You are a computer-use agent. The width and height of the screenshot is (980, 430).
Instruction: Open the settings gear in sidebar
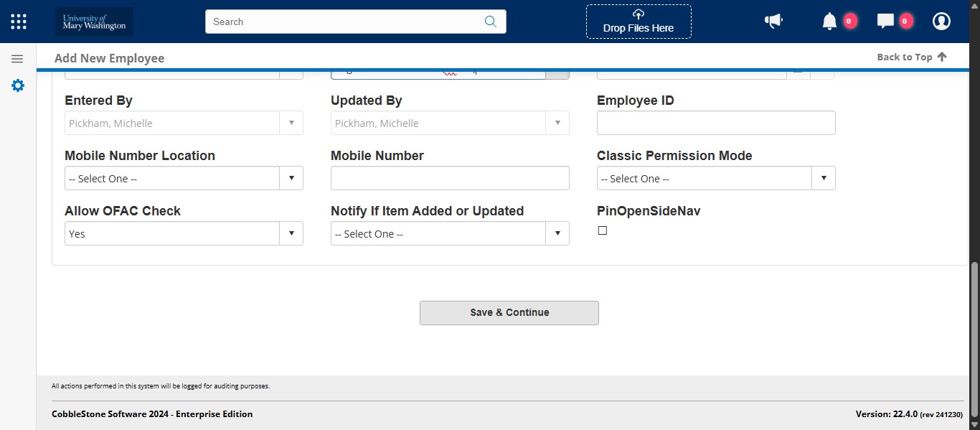(x=18, y=85)
